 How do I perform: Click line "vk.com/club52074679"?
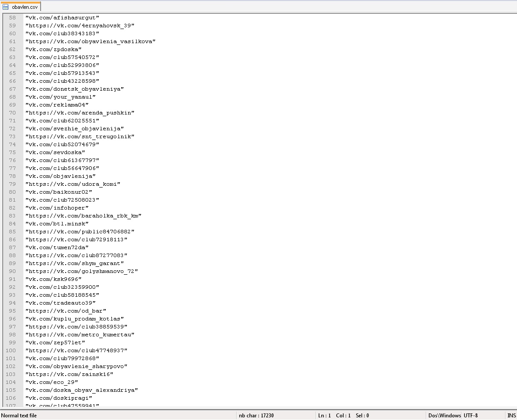coord(62,144)
